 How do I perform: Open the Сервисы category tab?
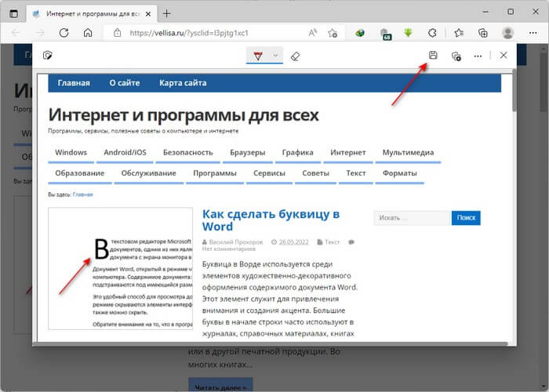[x=269, y=173]
